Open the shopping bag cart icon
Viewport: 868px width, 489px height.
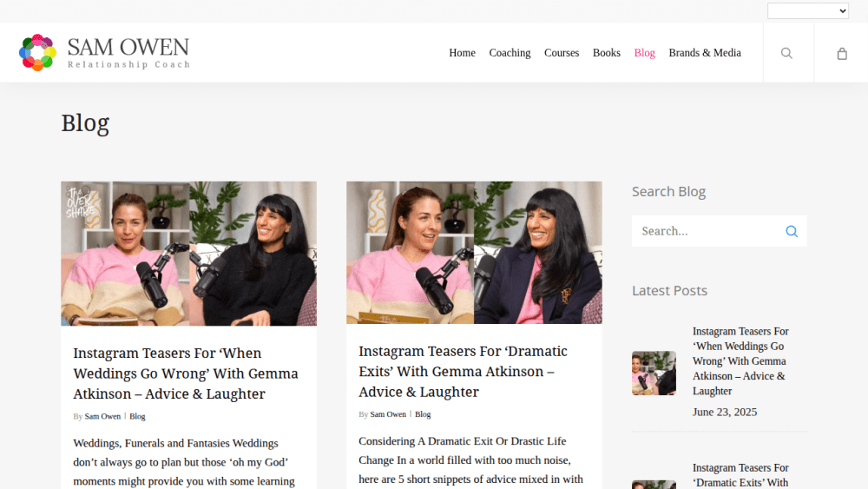coord(842,53)
